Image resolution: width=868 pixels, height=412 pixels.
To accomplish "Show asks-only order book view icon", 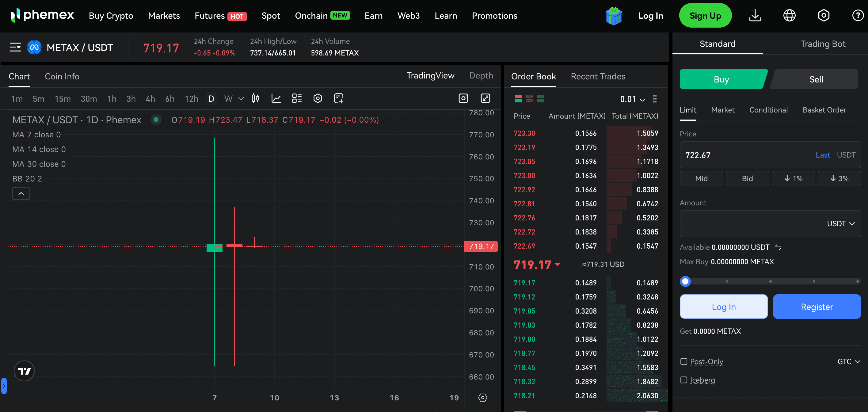I will click(529, 99).
